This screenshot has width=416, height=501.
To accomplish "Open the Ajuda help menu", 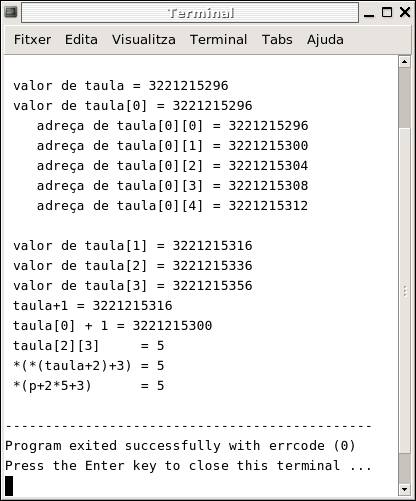I will coord(325,40).
